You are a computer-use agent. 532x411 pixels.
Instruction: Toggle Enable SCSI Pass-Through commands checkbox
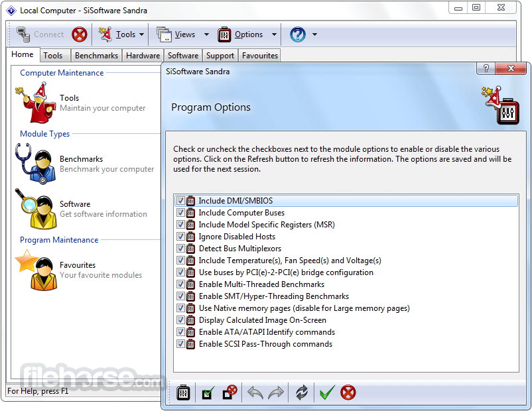click(x=180, y=344)
